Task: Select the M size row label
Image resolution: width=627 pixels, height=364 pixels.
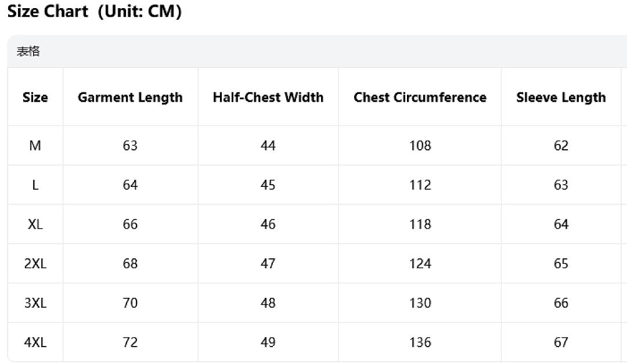Action: click(x=35, y=145)
